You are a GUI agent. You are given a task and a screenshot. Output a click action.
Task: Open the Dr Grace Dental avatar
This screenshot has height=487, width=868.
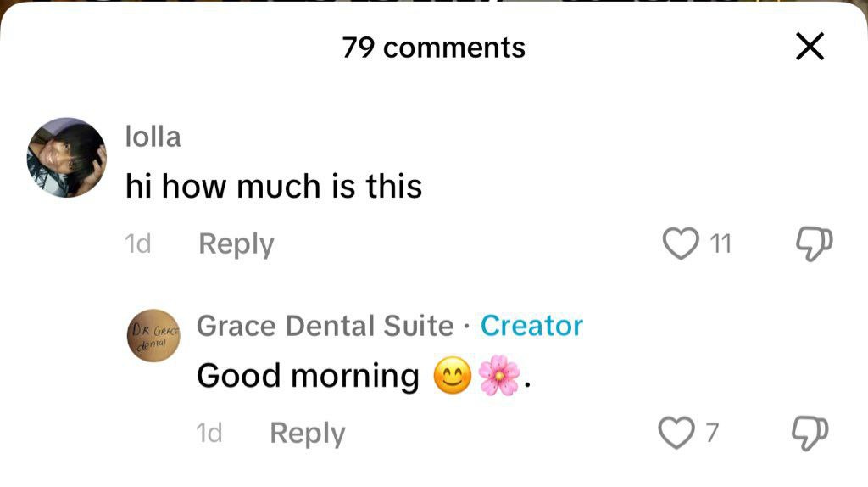(153, 335)
